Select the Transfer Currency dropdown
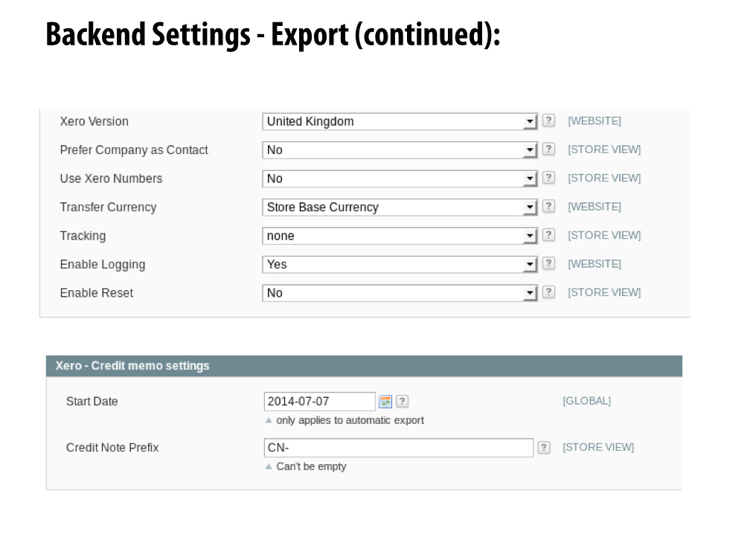Image resolution: width=756 pixels, height=534 pixels. [400, 207]
